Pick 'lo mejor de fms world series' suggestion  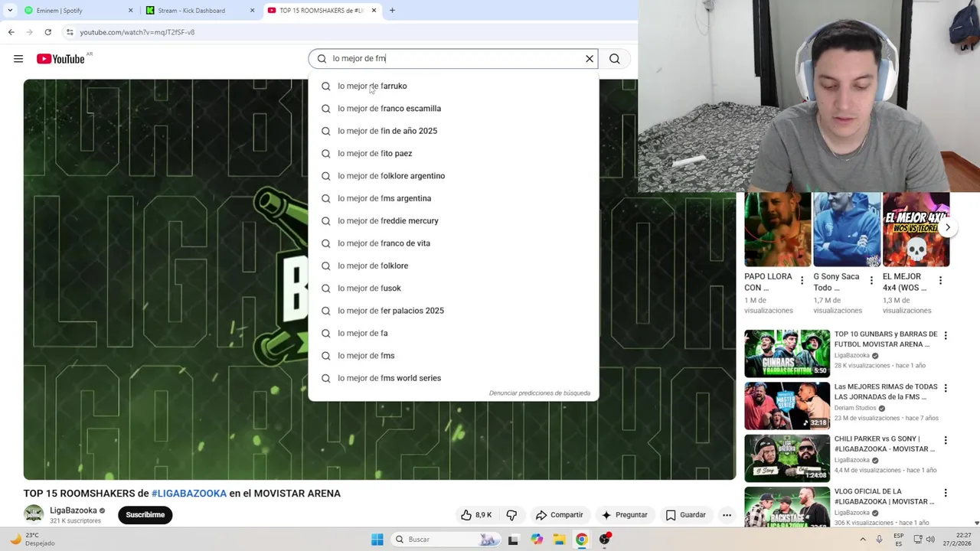[453, 378]
